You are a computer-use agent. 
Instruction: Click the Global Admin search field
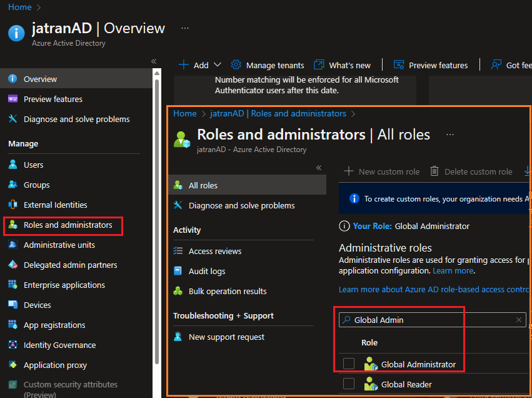[432, 320]
